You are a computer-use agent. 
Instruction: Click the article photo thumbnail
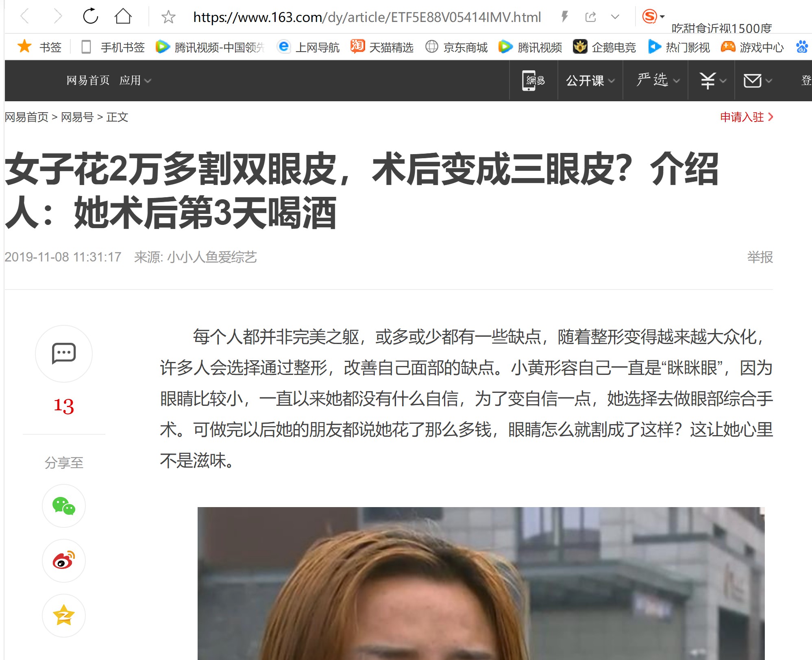coord(481,584)
